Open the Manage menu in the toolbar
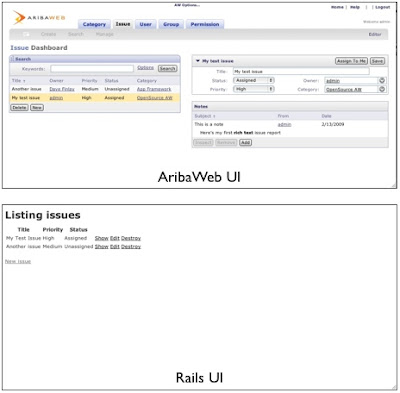Image resolution: width=400 pixels, height=393 pixels. click(105, 34)
